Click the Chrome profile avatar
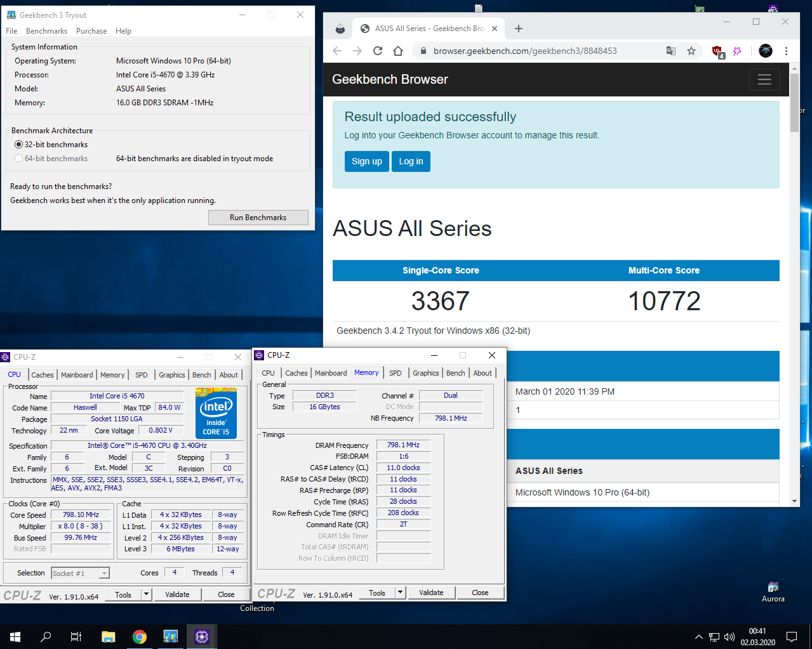 (x=766, y=51)
